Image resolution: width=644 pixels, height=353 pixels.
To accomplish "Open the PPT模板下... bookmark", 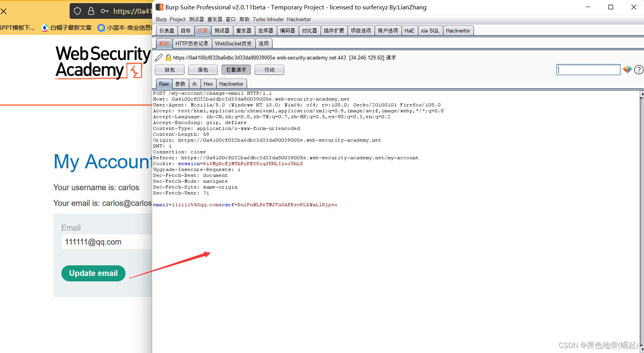I will [17, 28].
